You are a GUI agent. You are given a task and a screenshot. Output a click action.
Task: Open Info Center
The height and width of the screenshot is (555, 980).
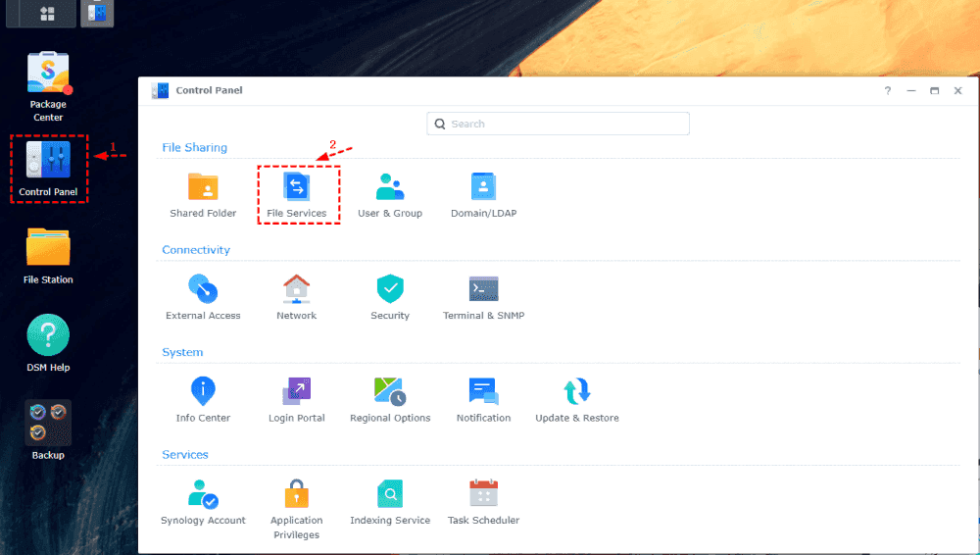pos(203,400)
